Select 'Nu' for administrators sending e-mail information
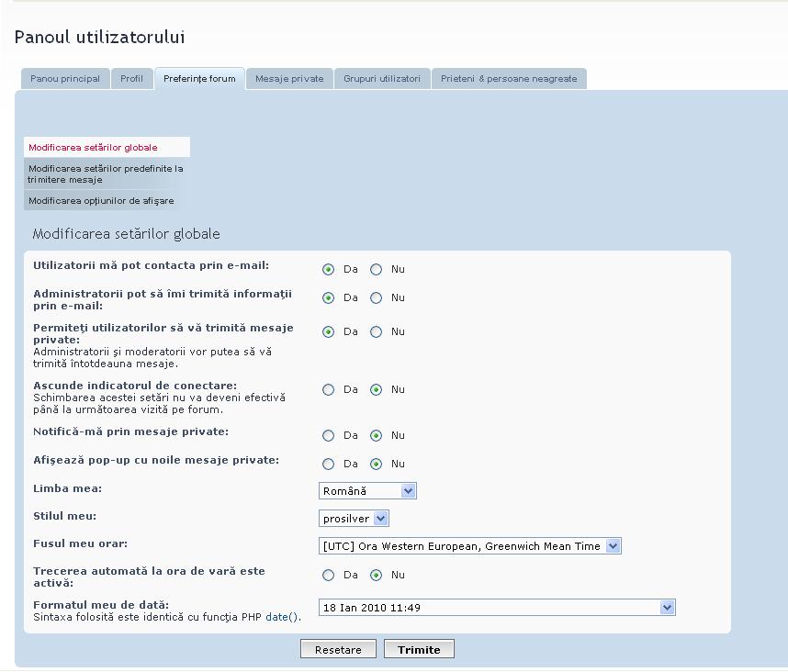 click(x=376, y=298)
